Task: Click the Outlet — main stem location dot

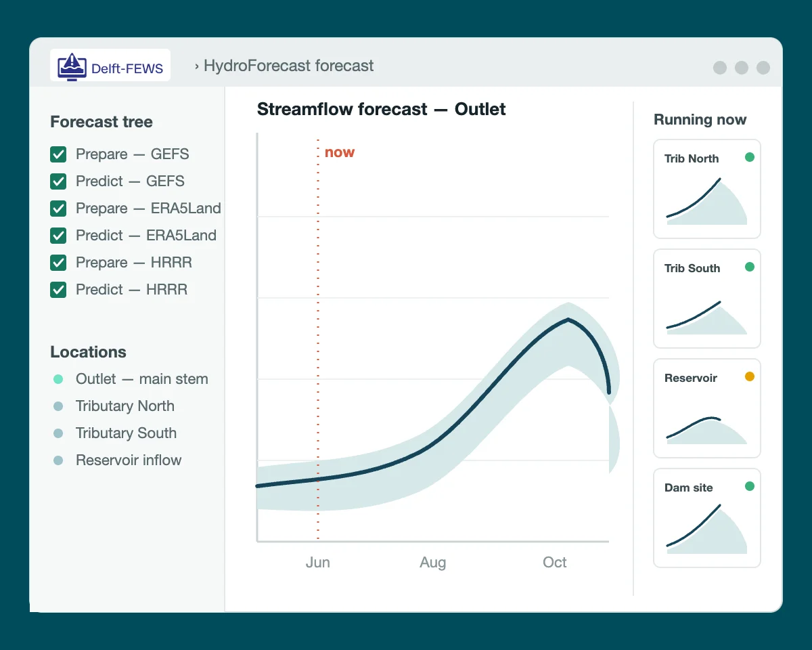Action: tap(58, 379)
